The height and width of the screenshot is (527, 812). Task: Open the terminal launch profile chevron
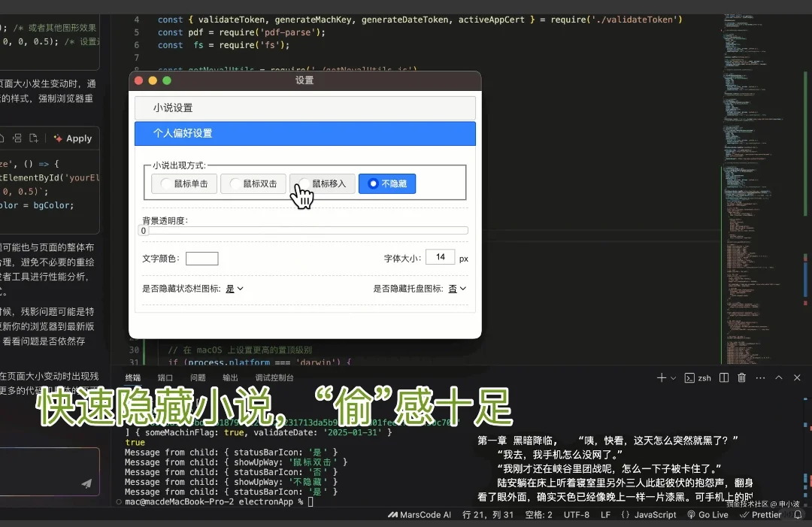pyautogui.click(x=673, y=378)
